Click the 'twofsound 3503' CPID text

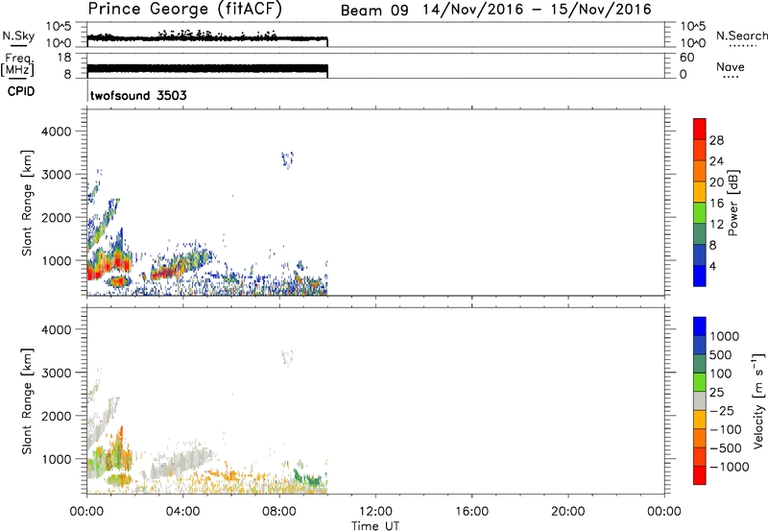(138, 95)
